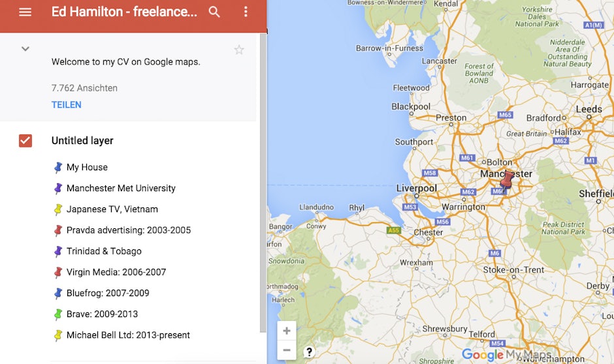This screenshot has width=614, height=364.
Task: Open the hamburger menu
Action: 25,12
